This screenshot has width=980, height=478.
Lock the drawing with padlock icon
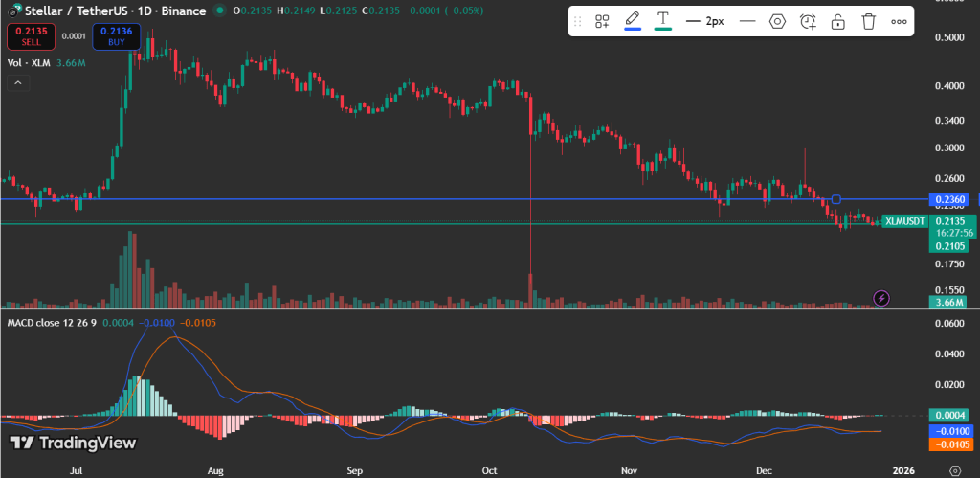click(838, 21)
